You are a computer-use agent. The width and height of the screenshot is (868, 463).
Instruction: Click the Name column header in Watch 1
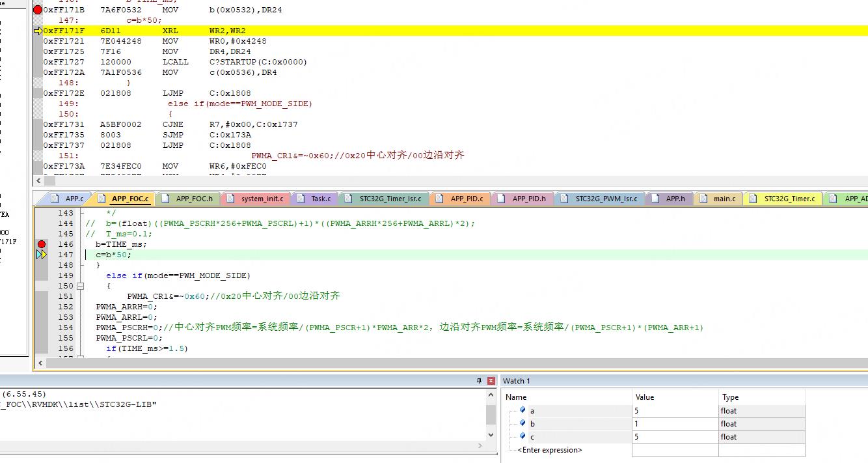tap(567, 397)
